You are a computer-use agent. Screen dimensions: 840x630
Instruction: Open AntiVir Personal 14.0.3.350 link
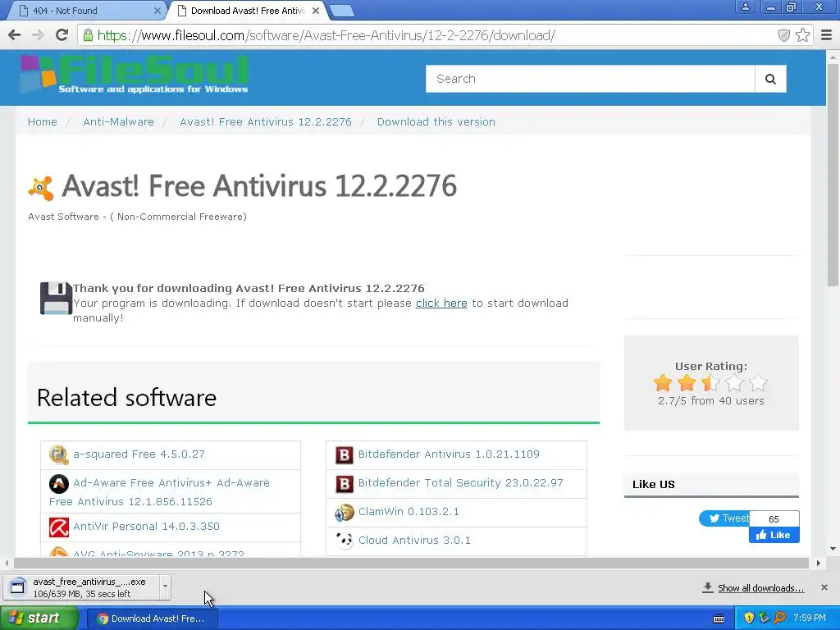click(146, 526)
